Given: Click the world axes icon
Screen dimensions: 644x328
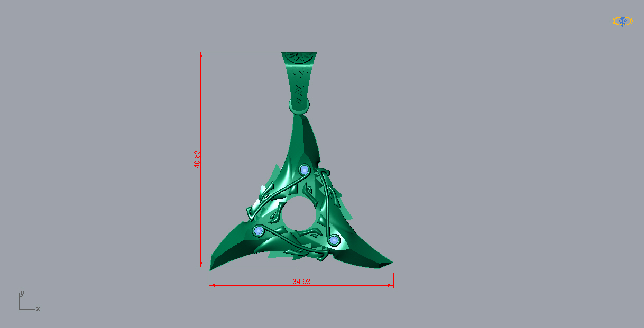Looking at the screenshot, I should coord(29,301).
